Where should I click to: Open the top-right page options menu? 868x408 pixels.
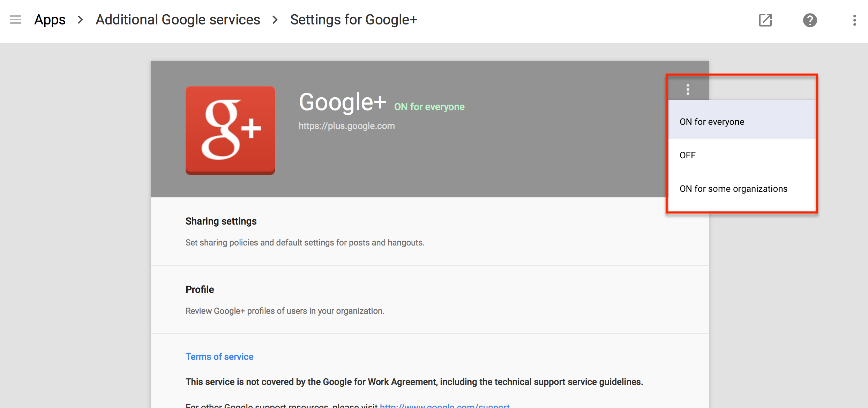pos(854,20)
